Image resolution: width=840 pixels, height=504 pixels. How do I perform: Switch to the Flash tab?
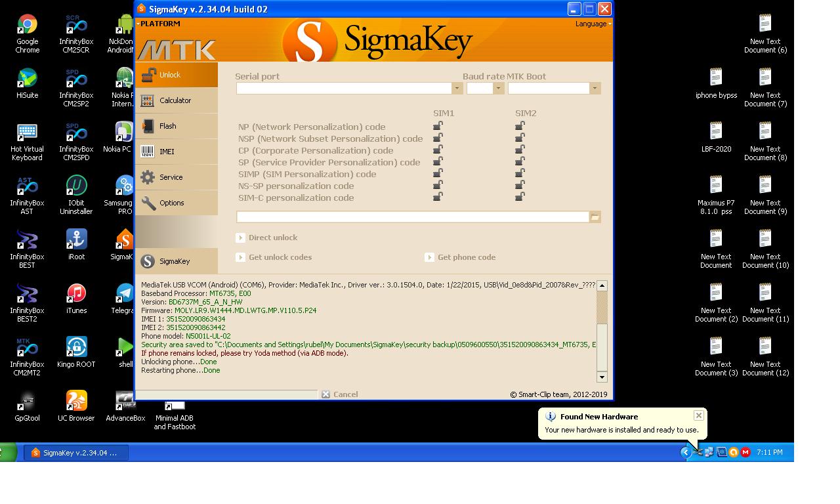(177, 126)
